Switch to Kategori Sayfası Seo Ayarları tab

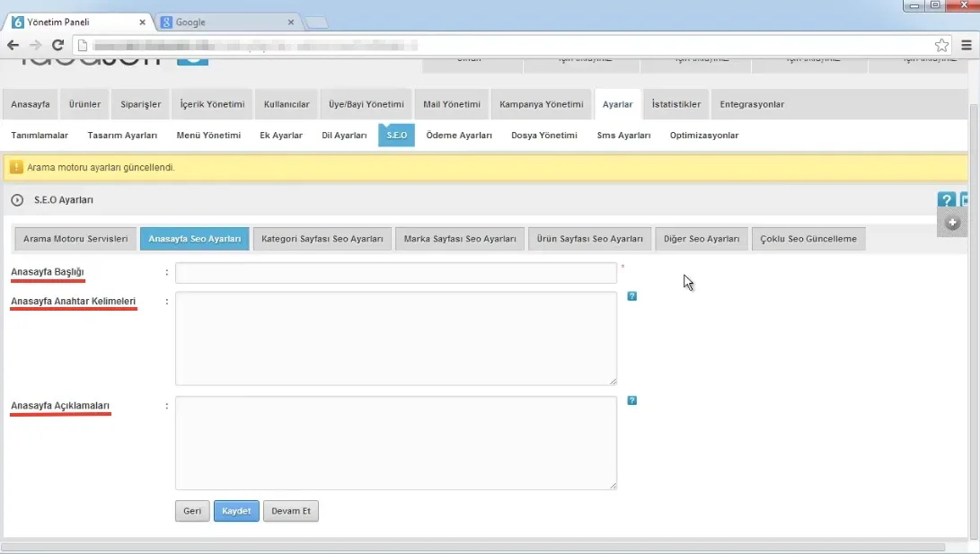click(322, 239)
